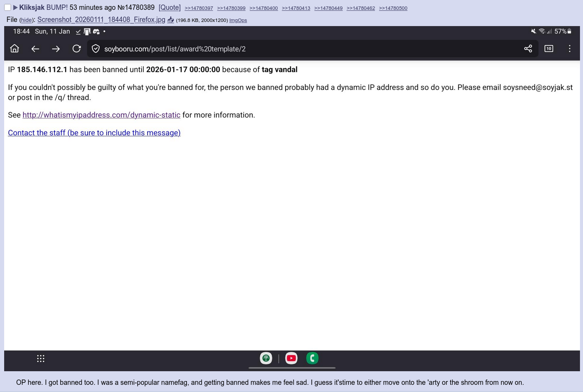Open the YouTube app icon in dock
The height and width of the screenshot is (392, 583).
(291, 358)
